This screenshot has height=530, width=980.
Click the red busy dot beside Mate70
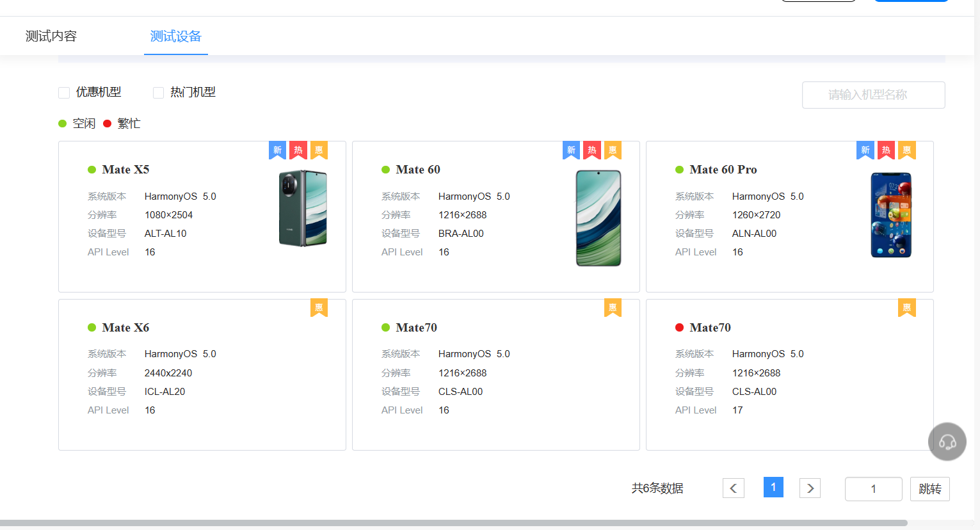pyautogui.click(x=679, y=328)
